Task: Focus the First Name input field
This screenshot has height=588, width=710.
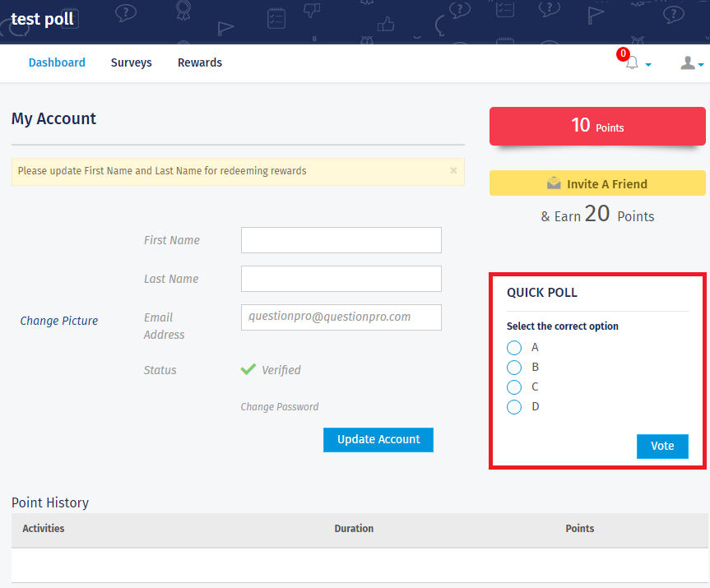Action: click(x=341, y=240)
